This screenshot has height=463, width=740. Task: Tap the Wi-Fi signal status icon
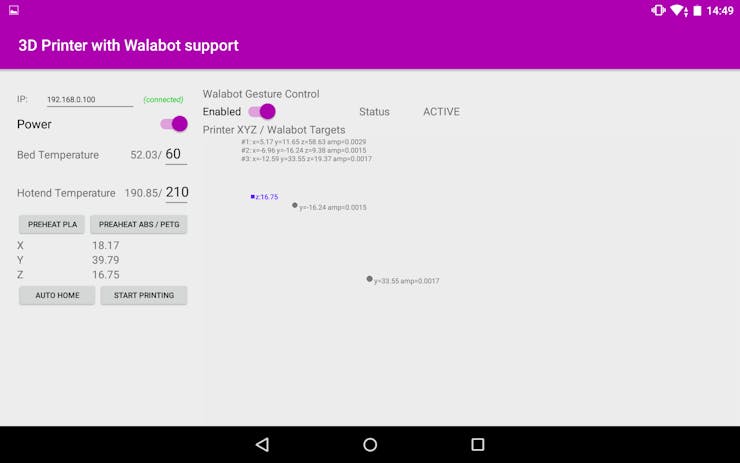pyautogui.click(x=678, y=10)
